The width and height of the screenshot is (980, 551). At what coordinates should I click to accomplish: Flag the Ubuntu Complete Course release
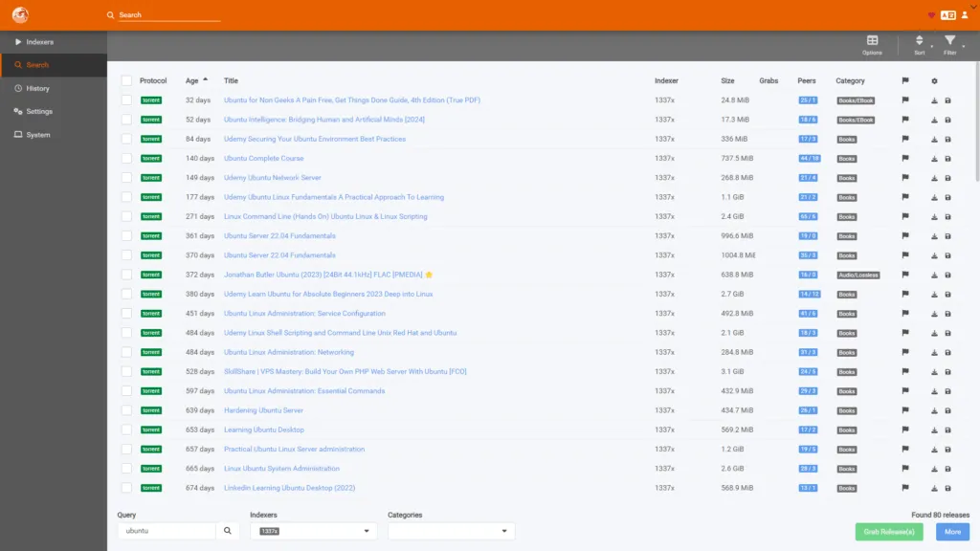pyautogui.click(x=905, y=158)
